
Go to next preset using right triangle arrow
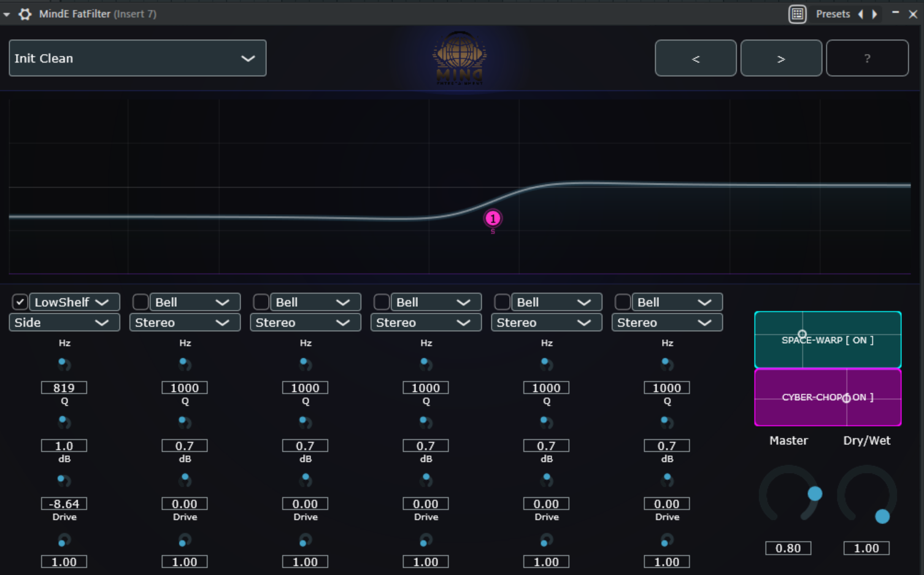click(x=874, y=14)
